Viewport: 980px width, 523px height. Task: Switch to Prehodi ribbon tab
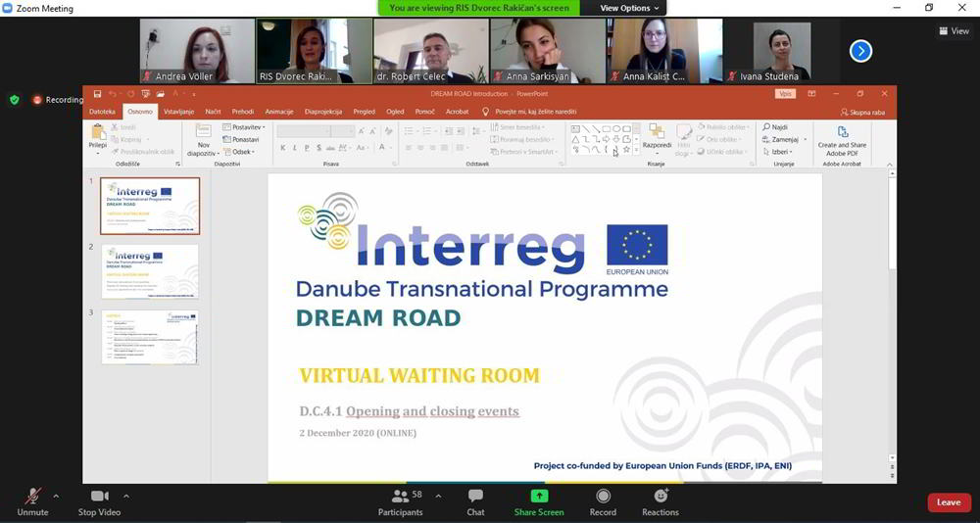pyautogui.click(x=242, y=112)
